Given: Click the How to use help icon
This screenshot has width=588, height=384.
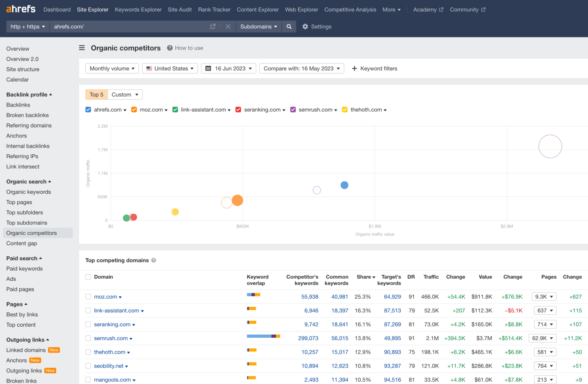Looking at the screenshot, I should (x=169, y=48).
